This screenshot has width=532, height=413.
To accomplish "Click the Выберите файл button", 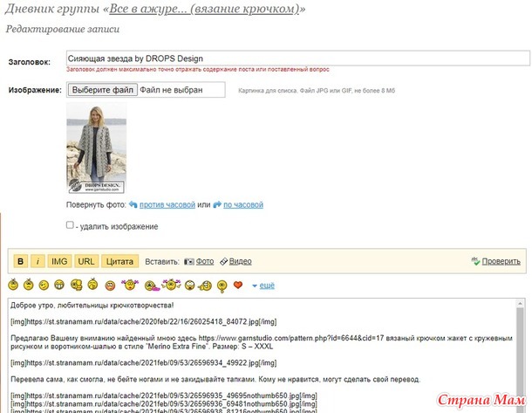I will point(103,90).
